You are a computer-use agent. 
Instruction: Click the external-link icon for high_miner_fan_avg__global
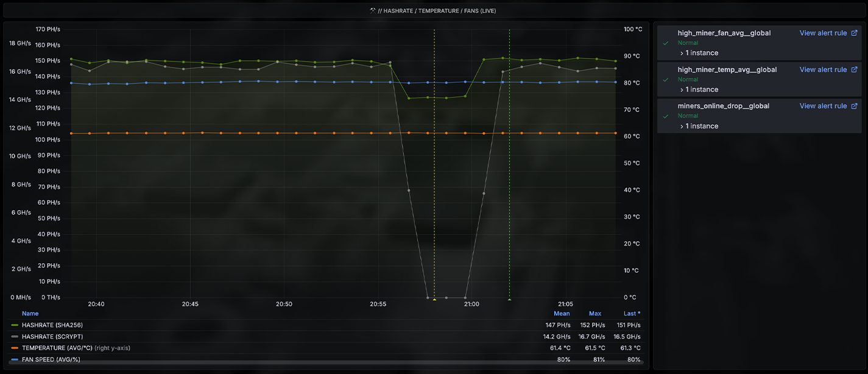pyautogui.click(x=854, y=33)
